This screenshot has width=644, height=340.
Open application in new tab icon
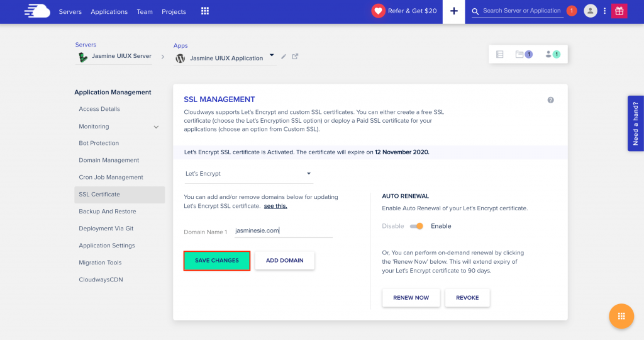point(295,56)
